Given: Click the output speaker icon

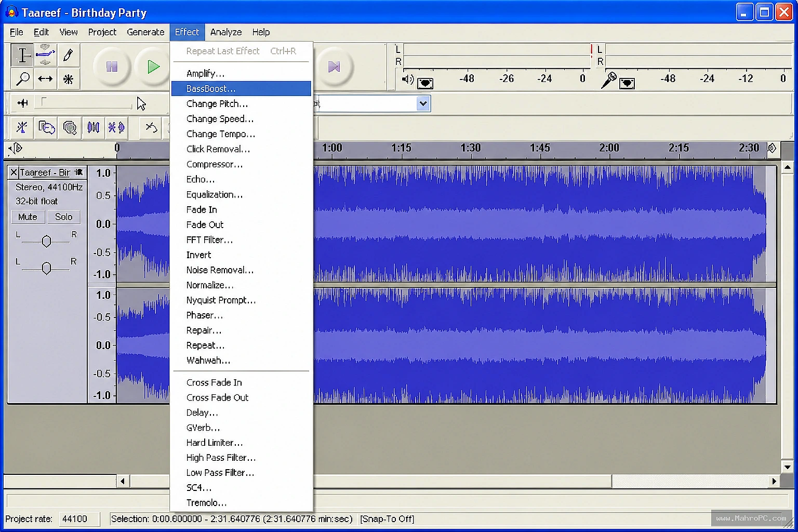Looking at the screenshot, I should 407,79.
